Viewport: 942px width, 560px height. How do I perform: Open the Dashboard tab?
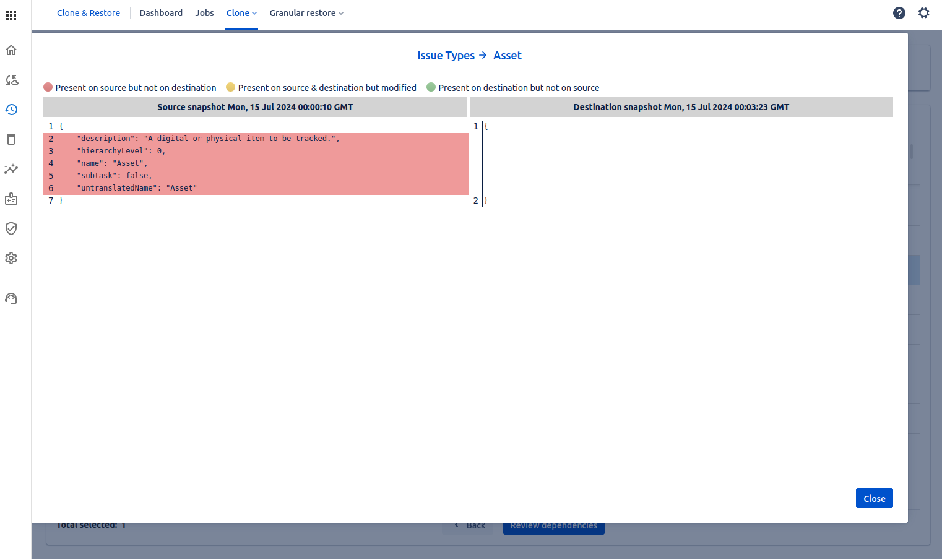[161, 13]
